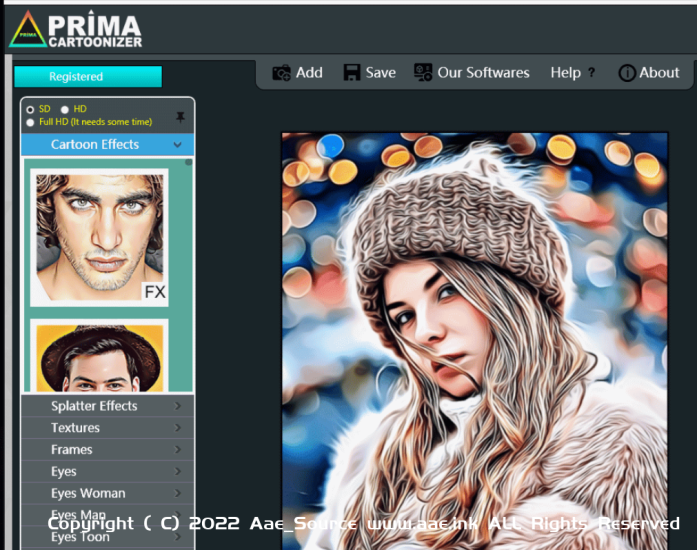
Task: Click the cartoonized woman preview image
Action: click(x=474, y=330)
